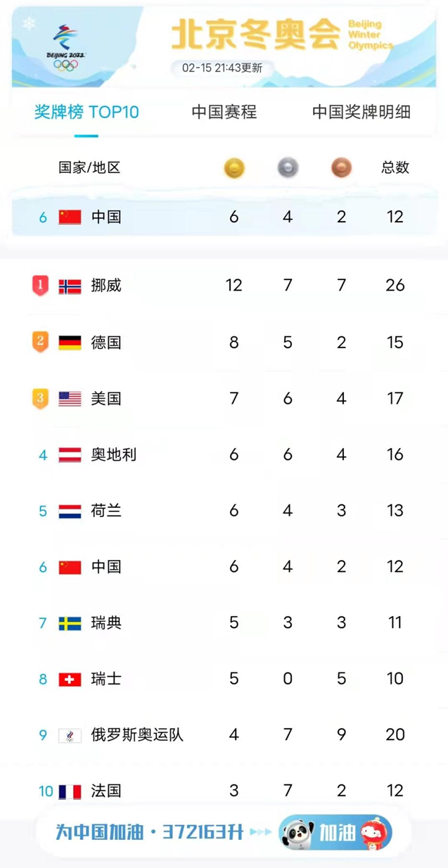The image size is (448, 868).
Task: Click Norway's flag icon
Action: click(x=70, y=286)
